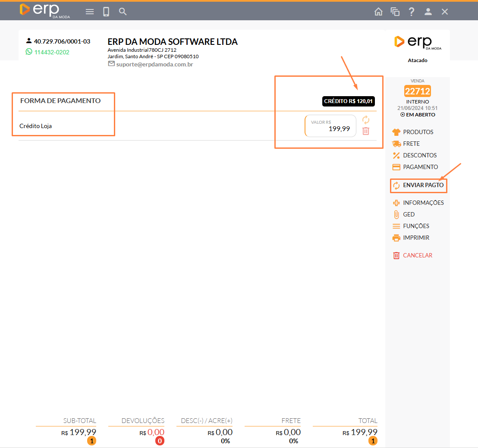Open Informações in the sidebar
This screenshot has height=448, width=478.
point(423,203)
